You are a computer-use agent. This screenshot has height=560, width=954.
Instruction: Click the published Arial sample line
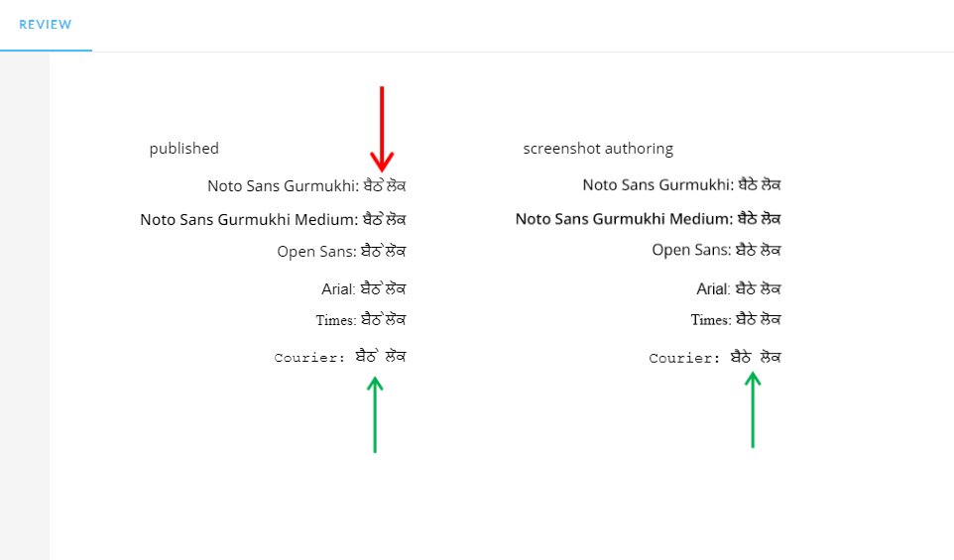363,288
